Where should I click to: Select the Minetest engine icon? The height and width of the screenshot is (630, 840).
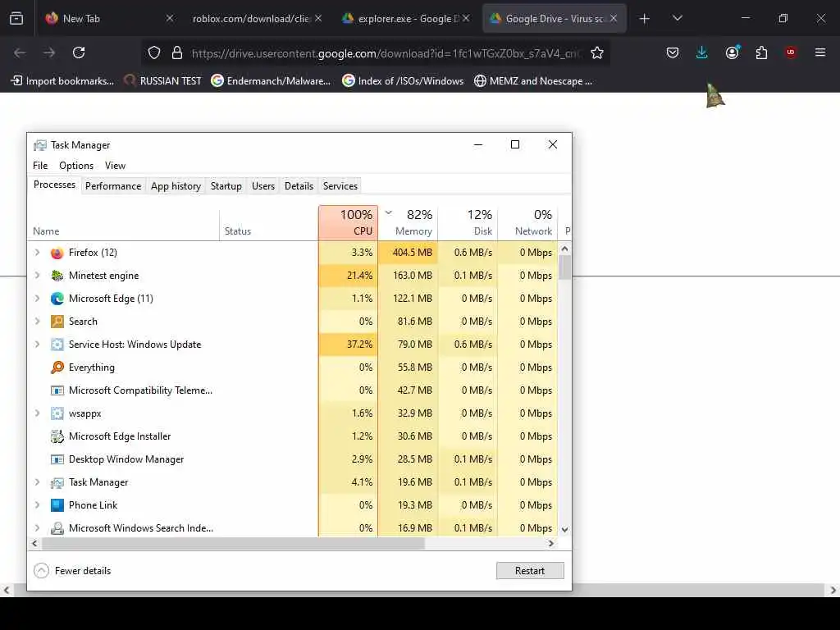57,276
